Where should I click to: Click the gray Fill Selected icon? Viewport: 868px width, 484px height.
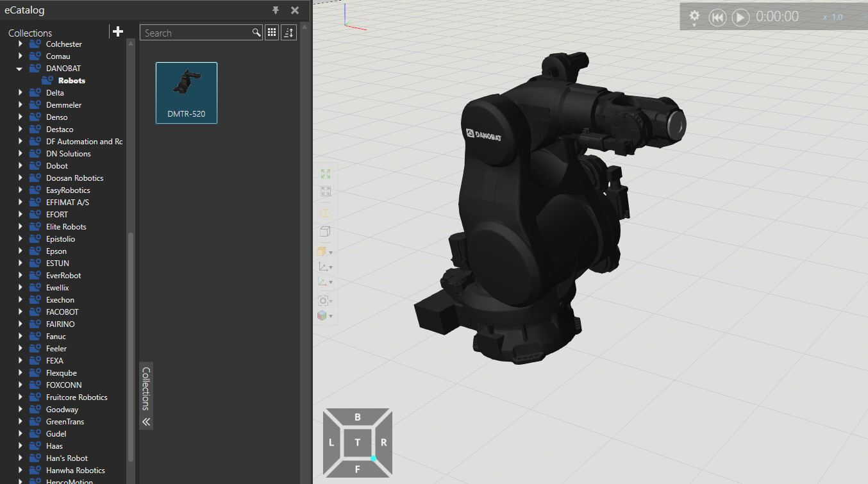325,191
